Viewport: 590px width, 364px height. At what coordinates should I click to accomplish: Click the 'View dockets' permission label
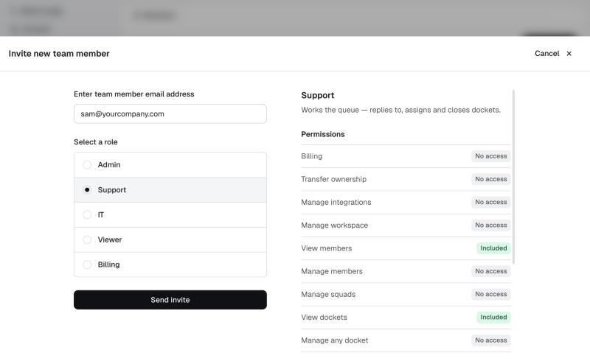point(324,318)
